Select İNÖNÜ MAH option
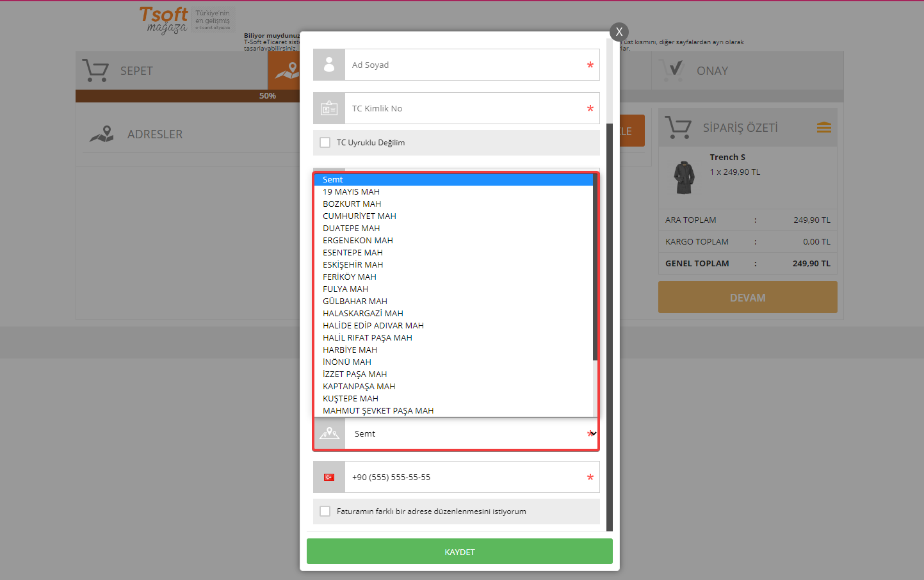 tap(454, 362)
